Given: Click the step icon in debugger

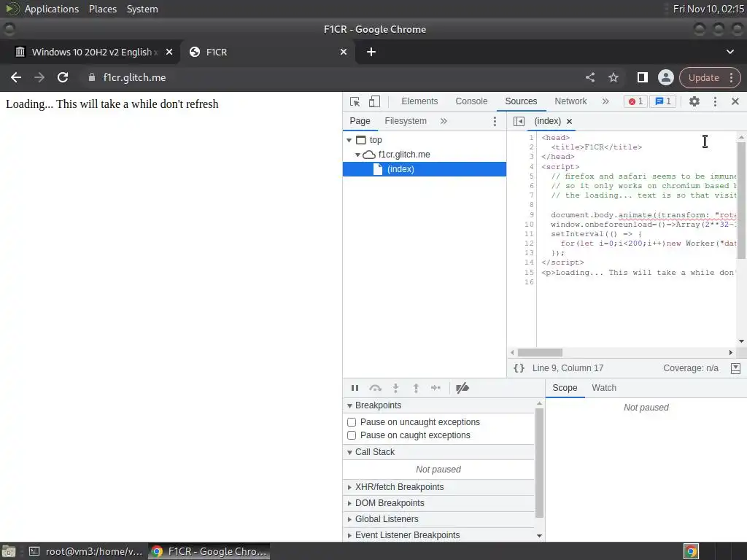Looking at the screenshot, I should (436, 388).
